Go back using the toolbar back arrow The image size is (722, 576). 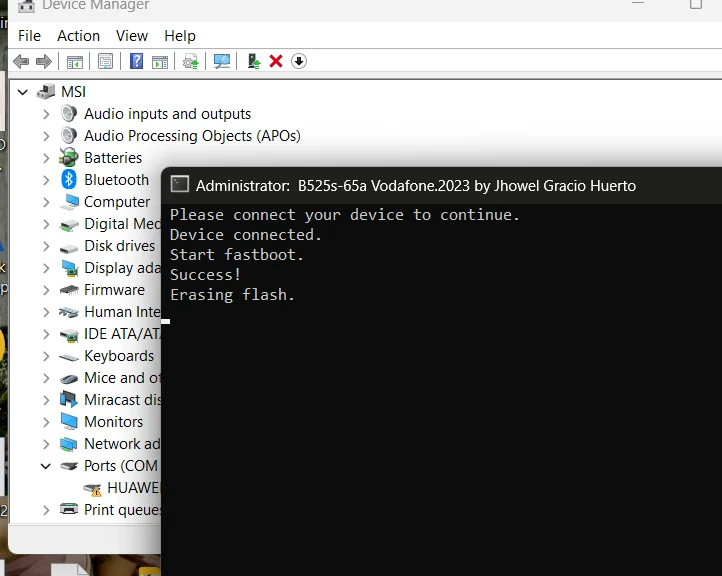point(21,61)
